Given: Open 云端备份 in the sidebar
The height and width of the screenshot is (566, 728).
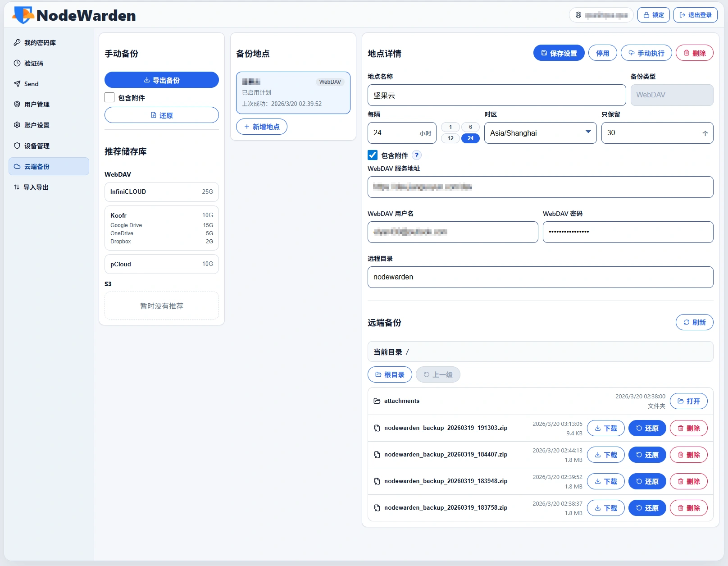Looking at the screenshot, I should 49,166.
